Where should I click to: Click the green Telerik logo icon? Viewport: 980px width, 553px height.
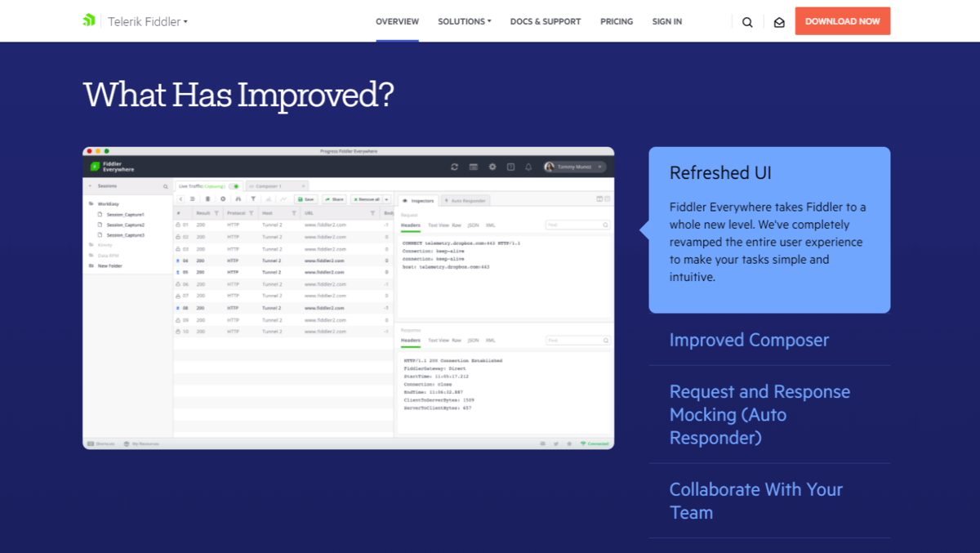click(89, 20)
